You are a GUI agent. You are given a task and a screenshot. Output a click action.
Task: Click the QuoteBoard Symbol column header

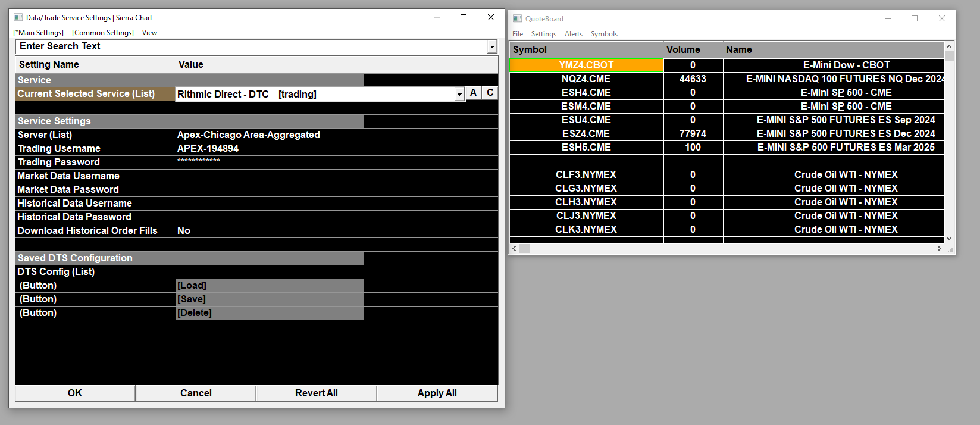point(587,50)
